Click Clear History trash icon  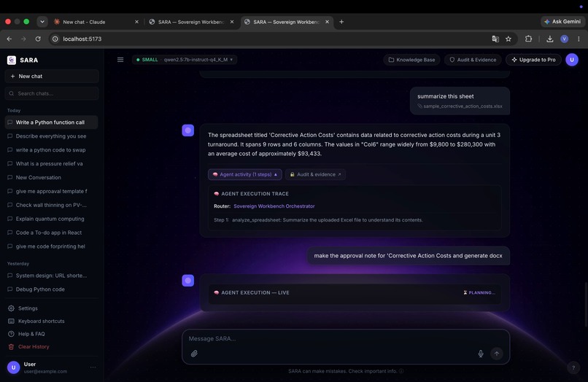[11, 347]
